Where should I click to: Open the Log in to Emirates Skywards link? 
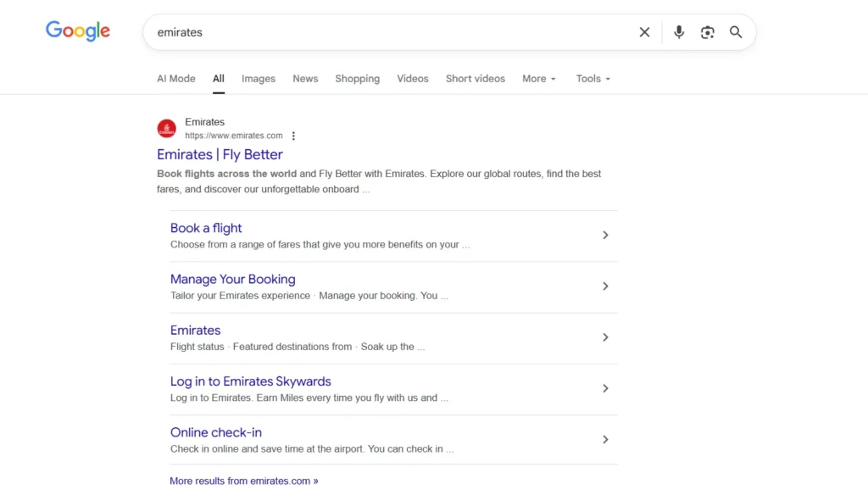click(250, 381)
